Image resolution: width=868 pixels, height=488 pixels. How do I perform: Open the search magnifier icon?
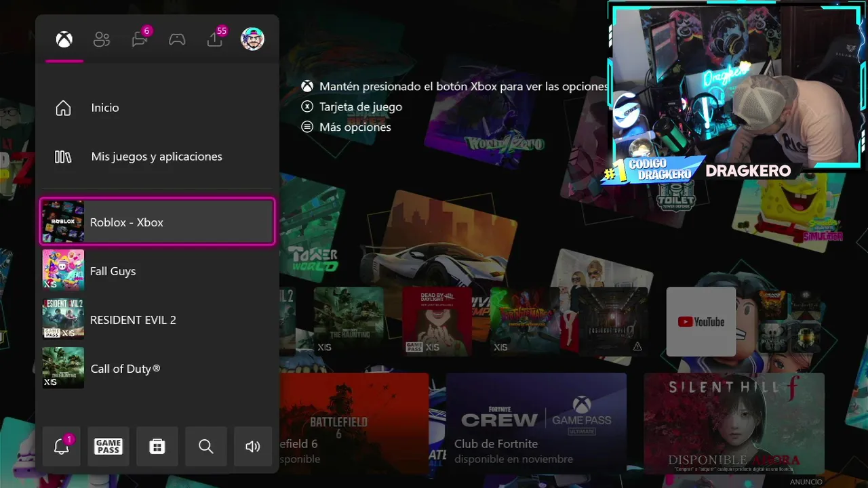(x=206, y=446)
